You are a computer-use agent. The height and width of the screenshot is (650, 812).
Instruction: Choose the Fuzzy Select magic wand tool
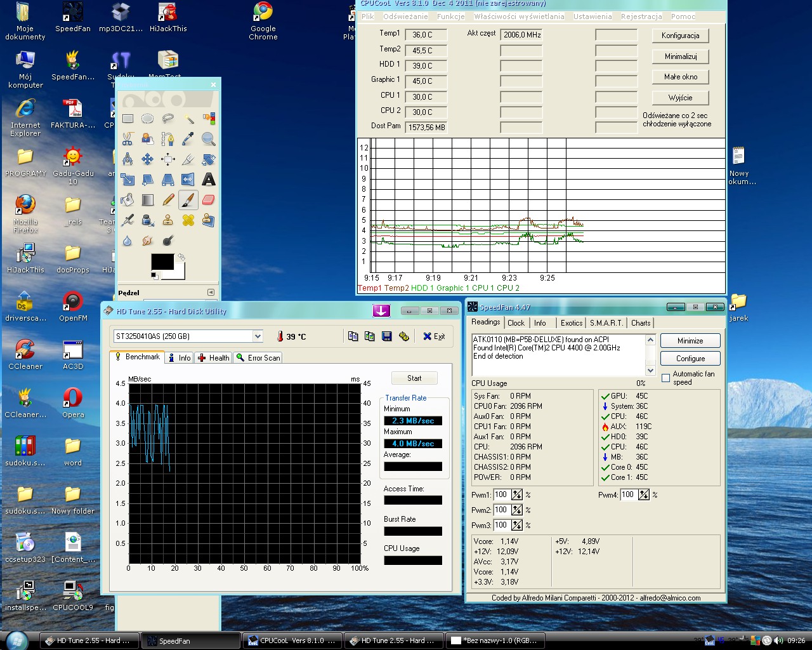pos(188,119)
